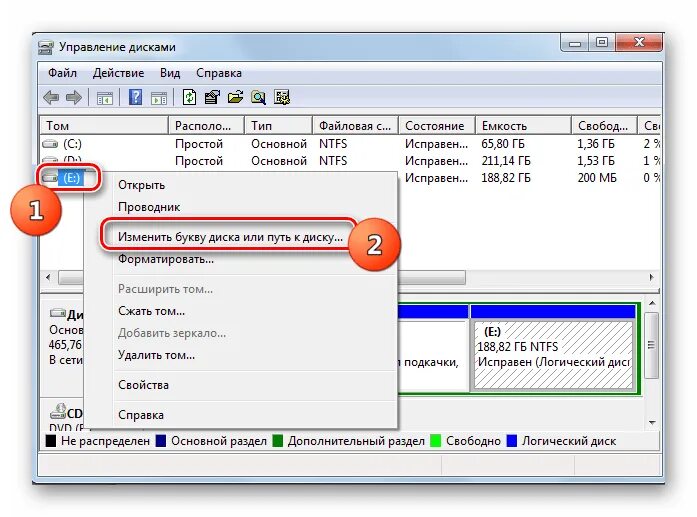Click the open-folder toolbar icon
Viewport: 697px width, 517px height.
pos(235,97)
